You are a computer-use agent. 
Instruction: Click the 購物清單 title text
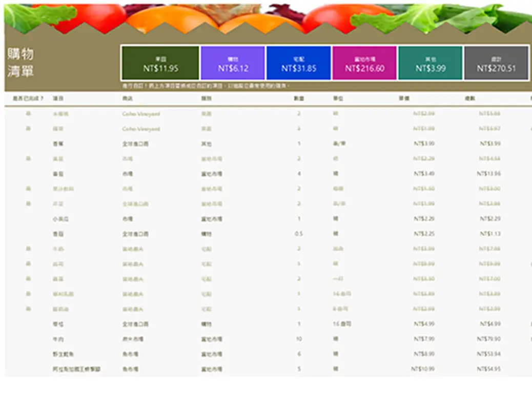[21, 63]
